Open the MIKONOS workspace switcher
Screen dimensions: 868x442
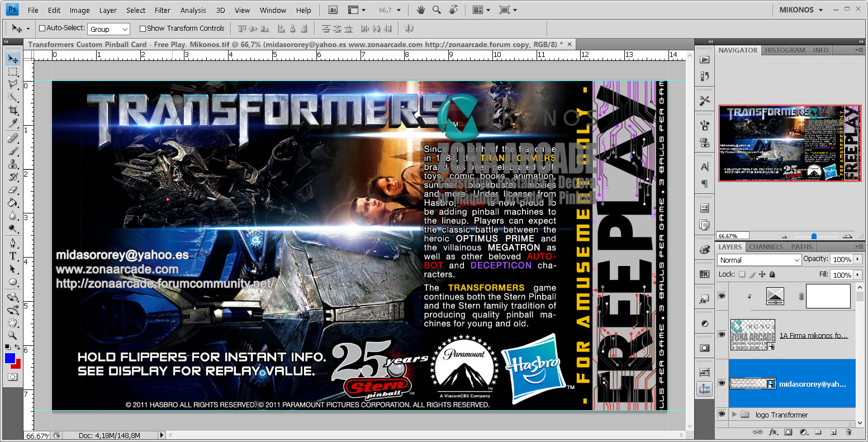click(801, 10)
